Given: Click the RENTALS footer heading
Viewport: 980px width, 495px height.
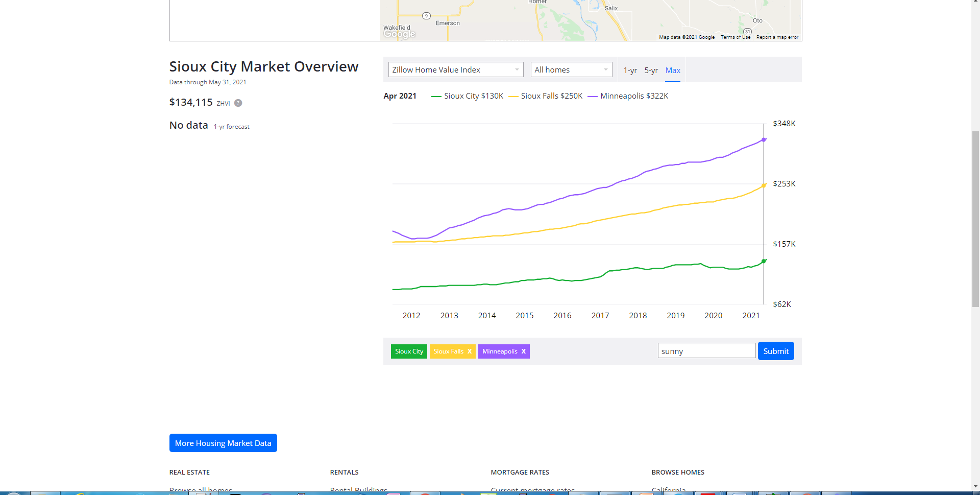Looking at the screenshot, I should coord(345,473).
